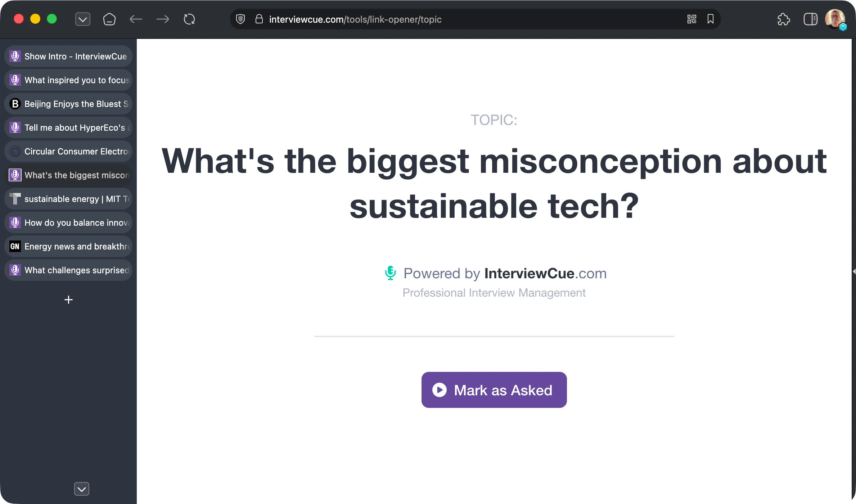856x504 pixels.
Task: Switch to Show Intro - InterviewCue tab
Action: pos(68,57)
